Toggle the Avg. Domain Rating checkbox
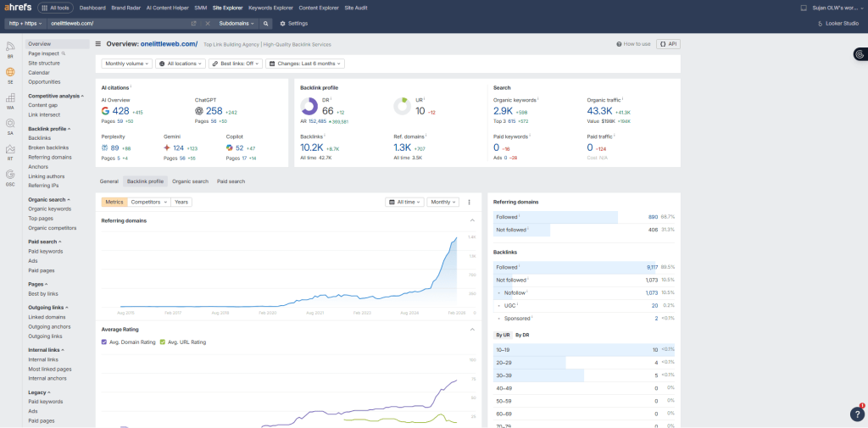868x428 pixels. pyautogui.click(x=105, y=342)
